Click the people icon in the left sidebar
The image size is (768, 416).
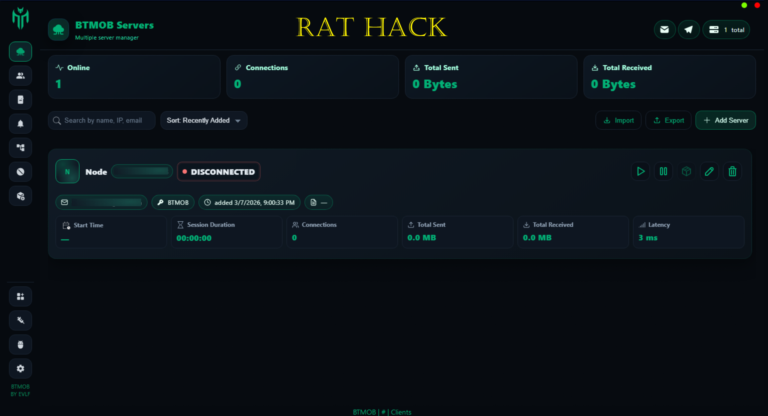coord(21,75)
